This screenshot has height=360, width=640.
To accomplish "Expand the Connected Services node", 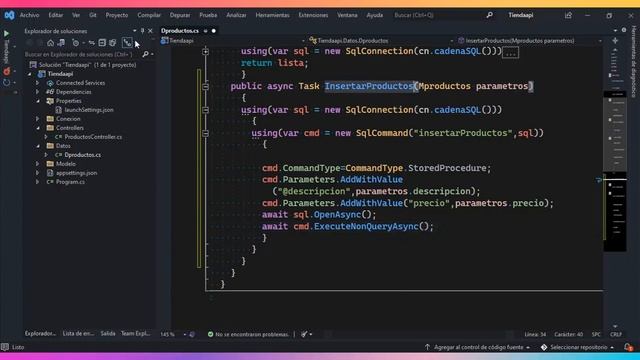I will coord(38,83).
